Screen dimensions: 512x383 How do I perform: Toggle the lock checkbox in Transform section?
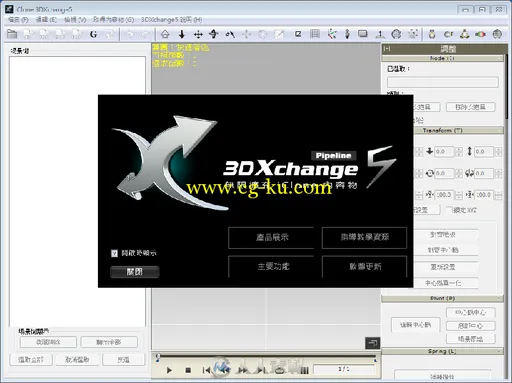point(450,210)
